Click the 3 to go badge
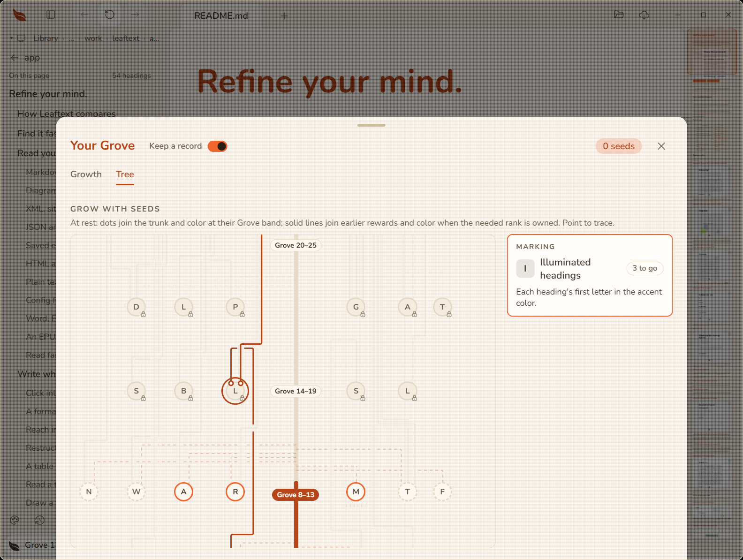The image size is (743, 560). pos(644,268)
